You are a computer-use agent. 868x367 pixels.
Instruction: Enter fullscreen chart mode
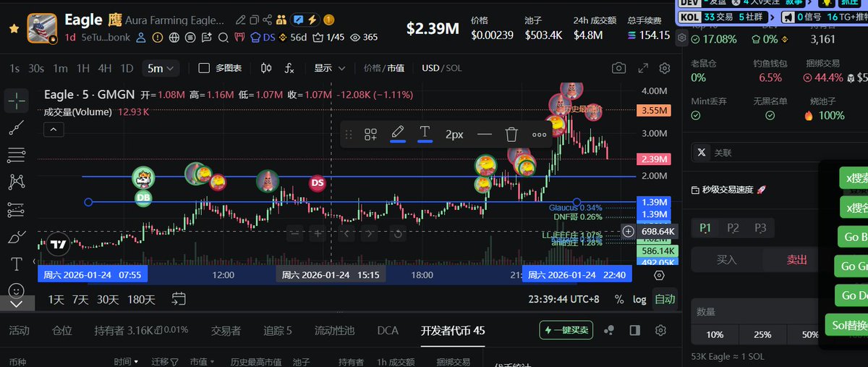tap(643, 68)
